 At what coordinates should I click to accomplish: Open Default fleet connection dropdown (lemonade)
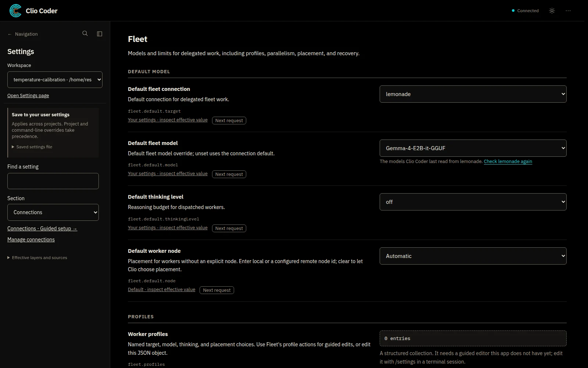point(473,94)
